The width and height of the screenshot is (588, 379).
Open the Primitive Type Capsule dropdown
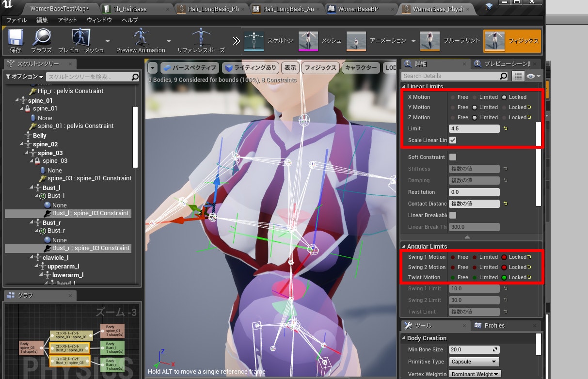[x=474, y=362]
